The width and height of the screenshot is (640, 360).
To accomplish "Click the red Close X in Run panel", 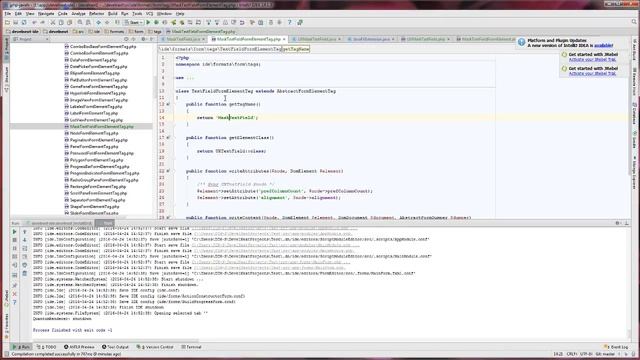I will click(15, 294).
